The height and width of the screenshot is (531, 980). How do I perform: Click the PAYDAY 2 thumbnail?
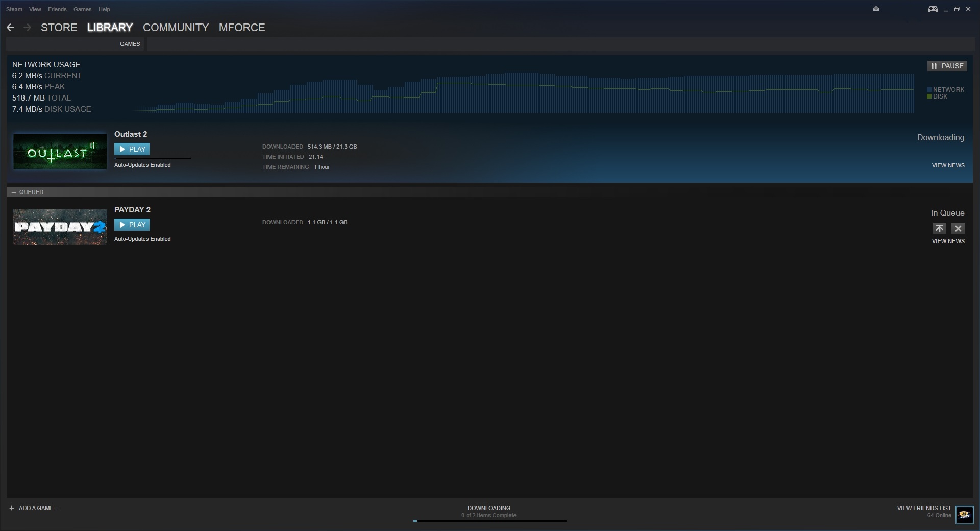click(x=60, y=227)
